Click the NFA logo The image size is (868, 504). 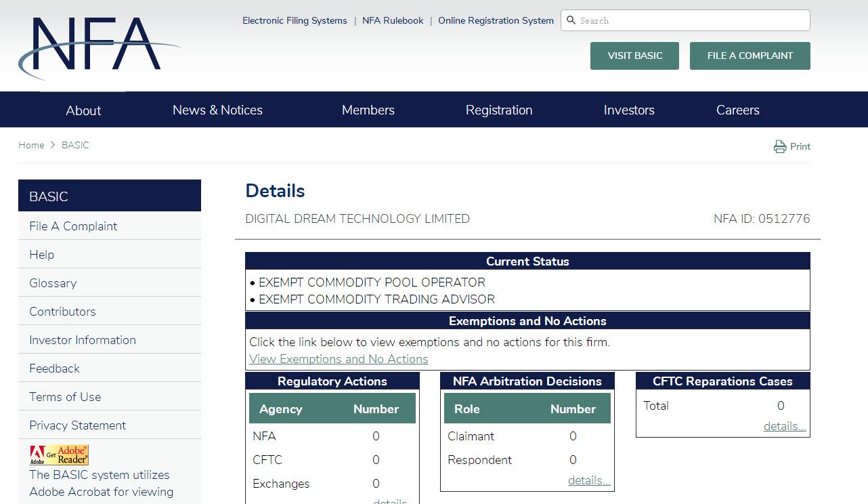coord(98,47)
